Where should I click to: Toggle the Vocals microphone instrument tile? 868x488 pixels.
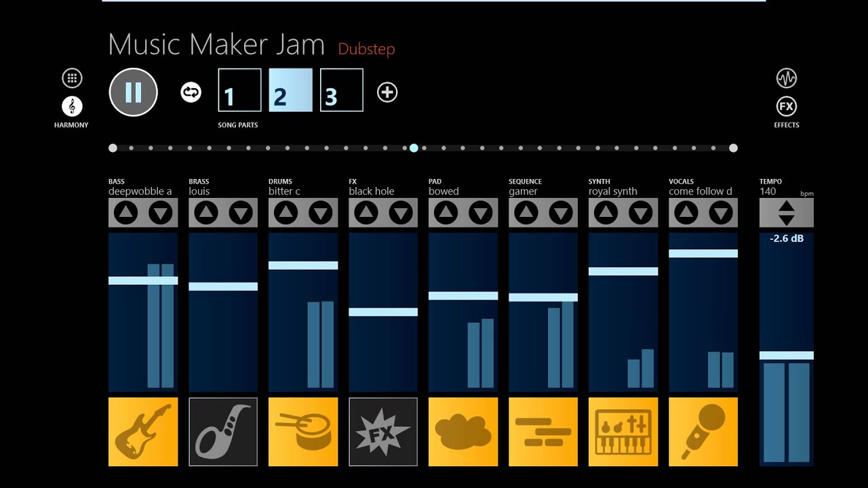[x=703, y=432]
